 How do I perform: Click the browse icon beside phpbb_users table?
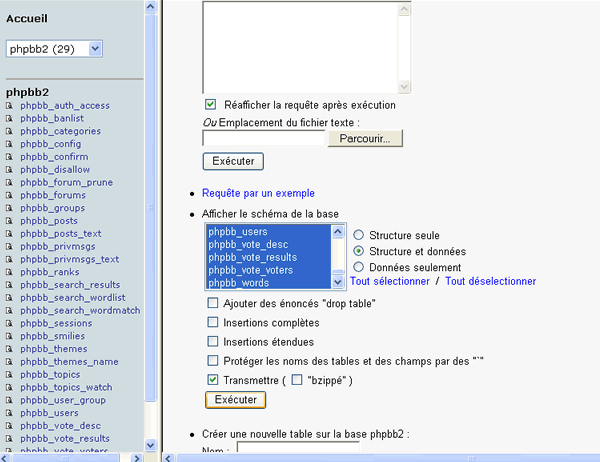(x=9, y=413)
